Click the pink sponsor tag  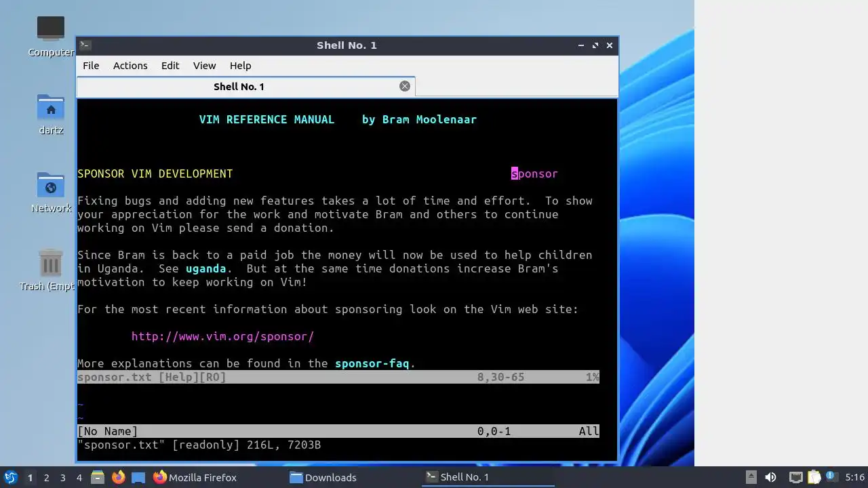(534, 174)
